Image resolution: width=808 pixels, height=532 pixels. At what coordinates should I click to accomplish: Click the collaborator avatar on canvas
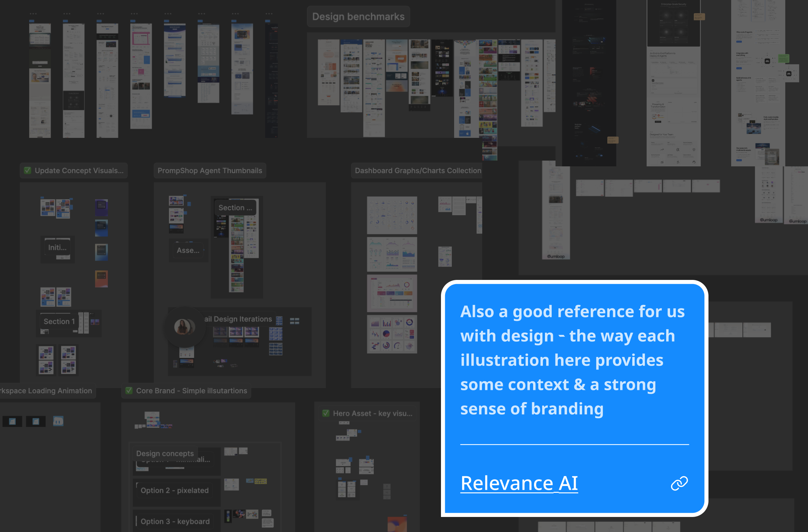pyautogui.click(x=184, y=327)
